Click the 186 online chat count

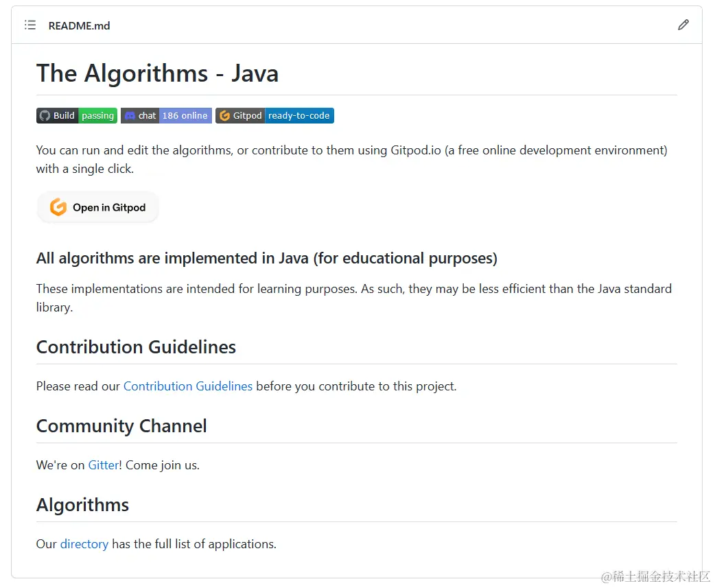(185, 116)
